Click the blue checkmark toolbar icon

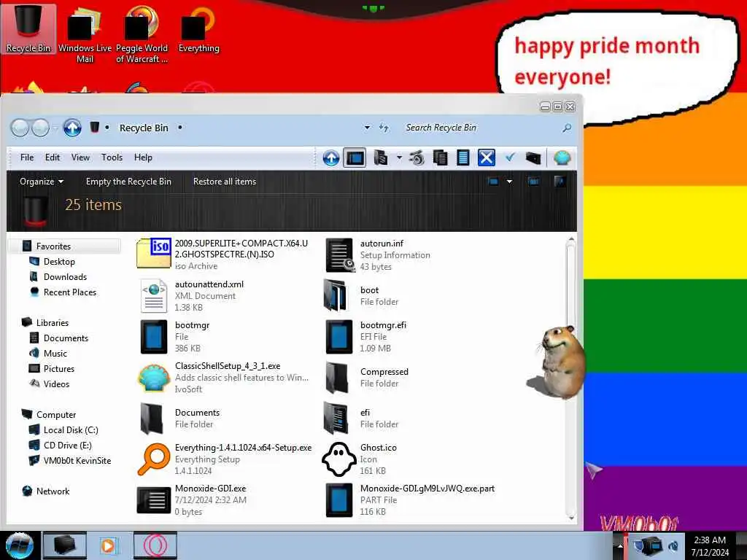510,157
